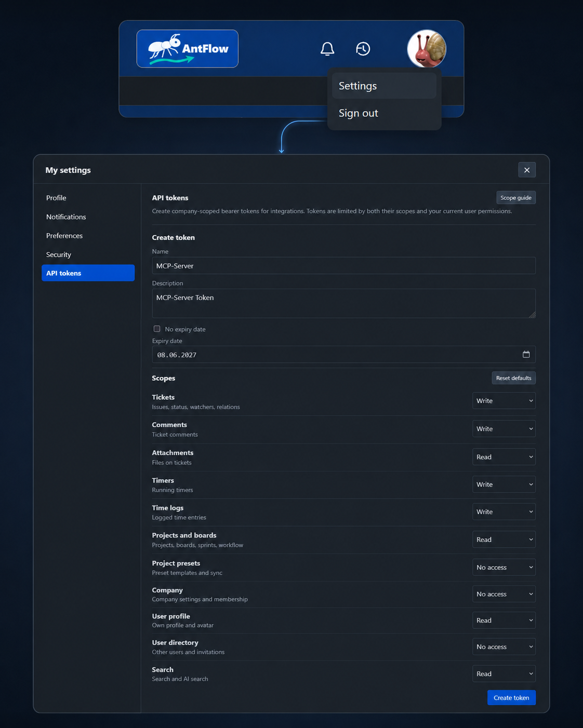The height and width of the screenshot is (728, 583).
Task: Click the 'Create token' heading text
Action: pos(173,237)
